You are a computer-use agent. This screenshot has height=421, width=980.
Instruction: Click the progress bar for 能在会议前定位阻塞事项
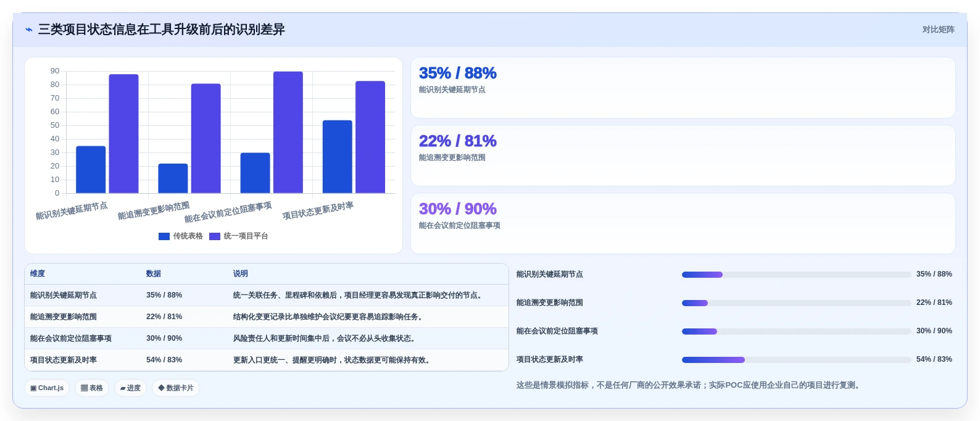coord(796,331)
